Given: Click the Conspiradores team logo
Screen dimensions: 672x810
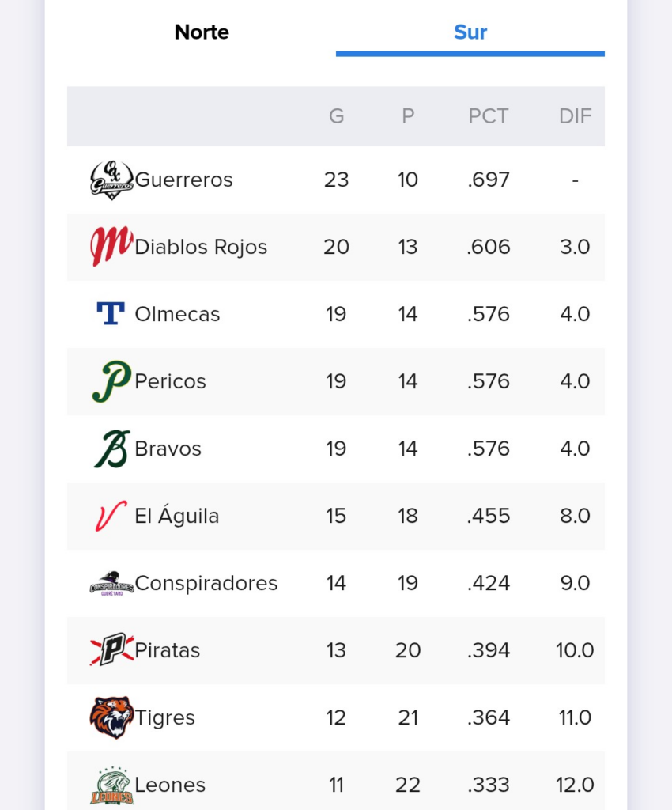Looking at the screenshot, I should point(111,583).
